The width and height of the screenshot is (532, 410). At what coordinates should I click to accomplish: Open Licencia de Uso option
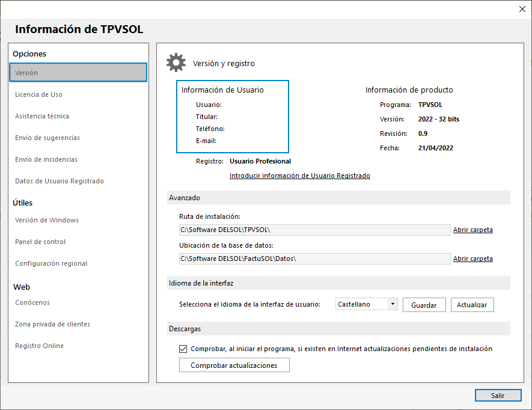pyautogui.click(x=38, y=94)
